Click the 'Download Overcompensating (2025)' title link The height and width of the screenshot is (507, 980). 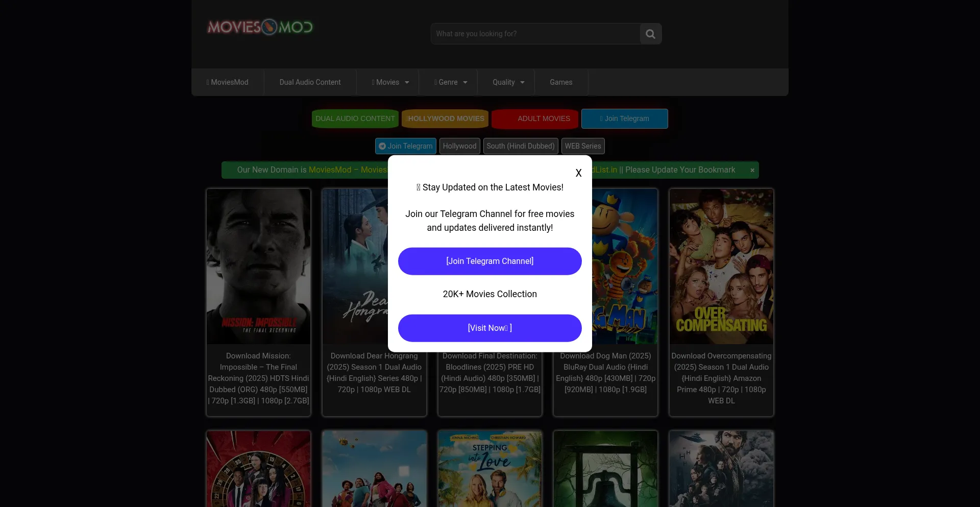coord(721,378)
